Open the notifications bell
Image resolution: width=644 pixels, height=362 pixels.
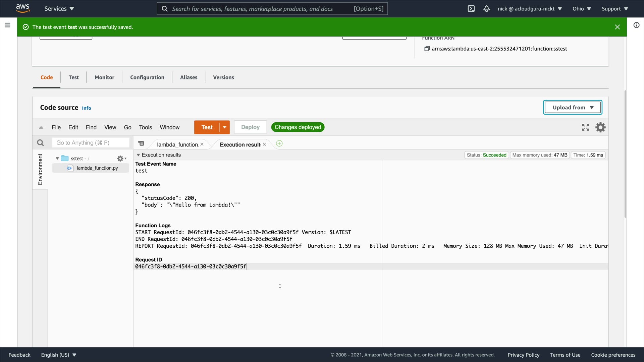point(486,9)
